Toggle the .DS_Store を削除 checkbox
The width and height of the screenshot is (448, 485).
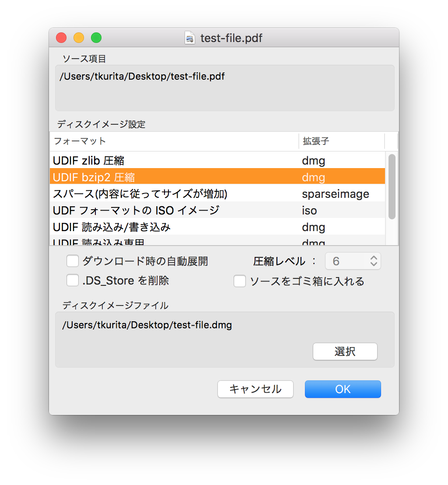pos(73,281)
